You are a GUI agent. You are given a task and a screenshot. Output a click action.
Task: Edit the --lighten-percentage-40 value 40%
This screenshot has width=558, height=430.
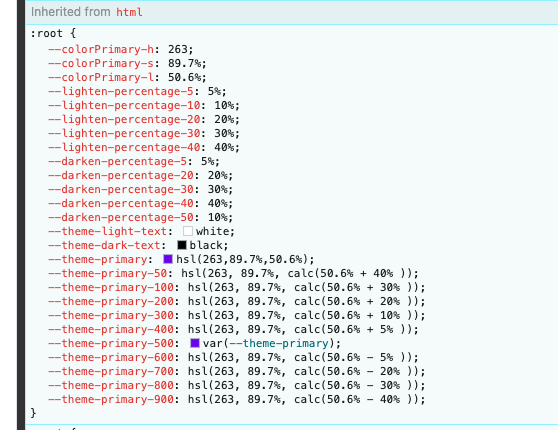224,147
